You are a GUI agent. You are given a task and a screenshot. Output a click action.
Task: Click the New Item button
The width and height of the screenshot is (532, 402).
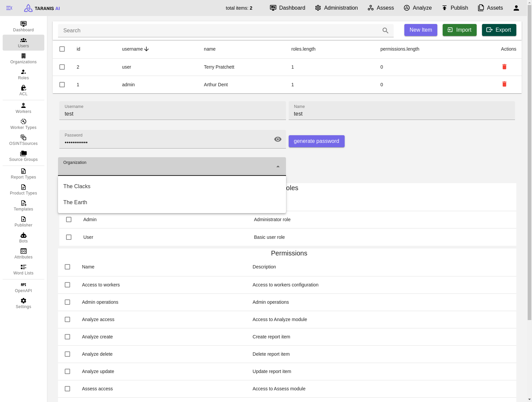click(x=421, y=30)
